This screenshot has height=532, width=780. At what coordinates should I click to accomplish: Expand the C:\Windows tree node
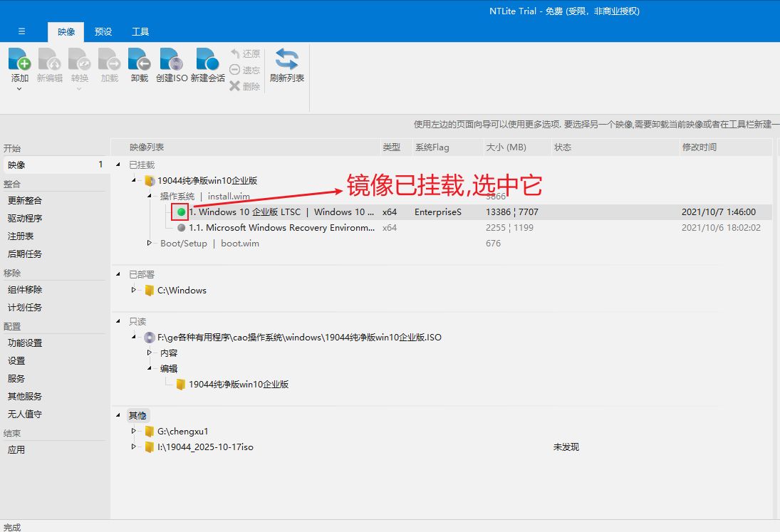point(133,290)
